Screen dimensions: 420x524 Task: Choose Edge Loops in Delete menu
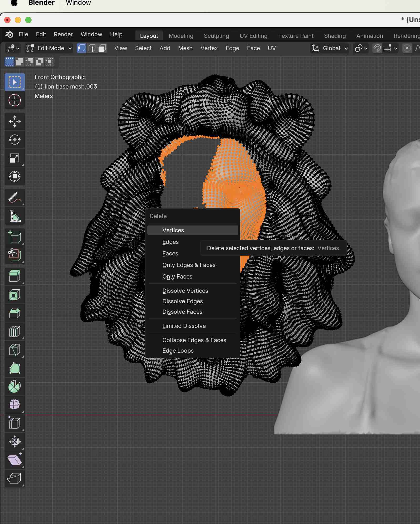[193, 351]
